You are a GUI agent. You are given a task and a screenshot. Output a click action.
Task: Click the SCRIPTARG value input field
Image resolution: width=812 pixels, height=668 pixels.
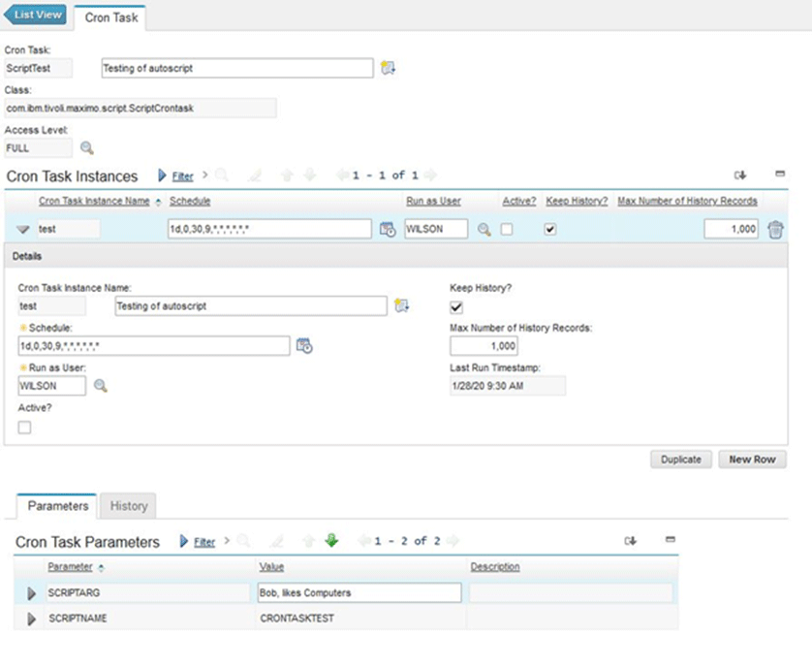(x=359, y=593)
